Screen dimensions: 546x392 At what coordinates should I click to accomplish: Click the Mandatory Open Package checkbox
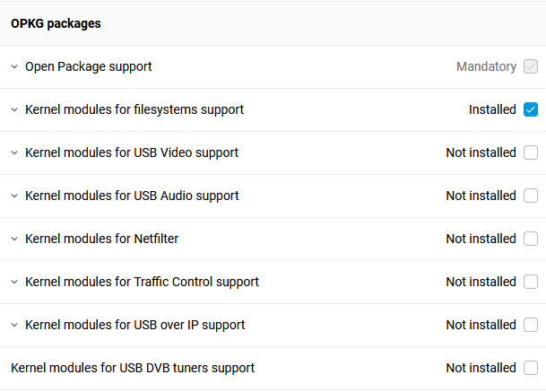point(531,66)
